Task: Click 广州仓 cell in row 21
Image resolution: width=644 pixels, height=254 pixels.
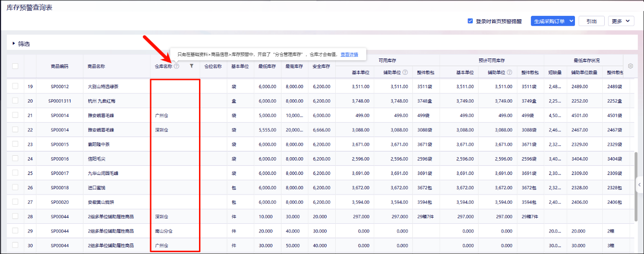Action: pos(162,115)
